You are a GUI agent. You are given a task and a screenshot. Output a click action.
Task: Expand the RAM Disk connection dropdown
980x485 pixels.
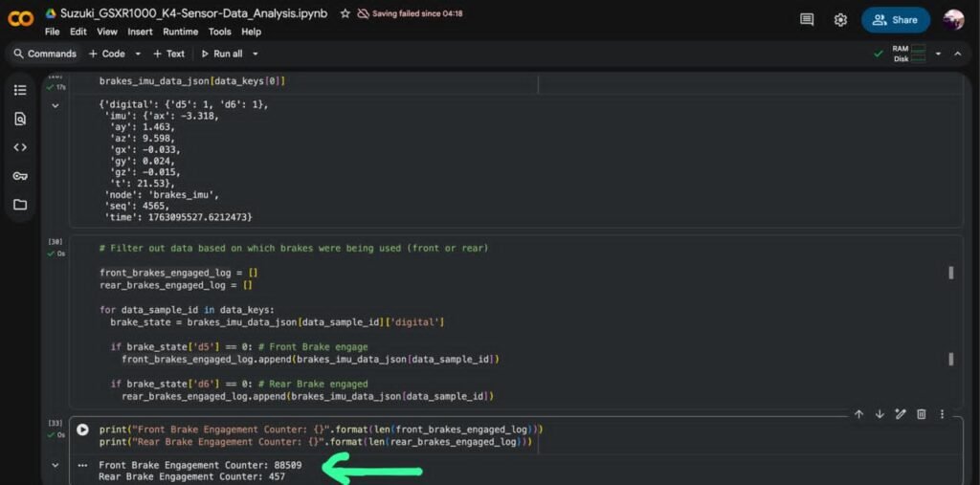click(938, 54)
